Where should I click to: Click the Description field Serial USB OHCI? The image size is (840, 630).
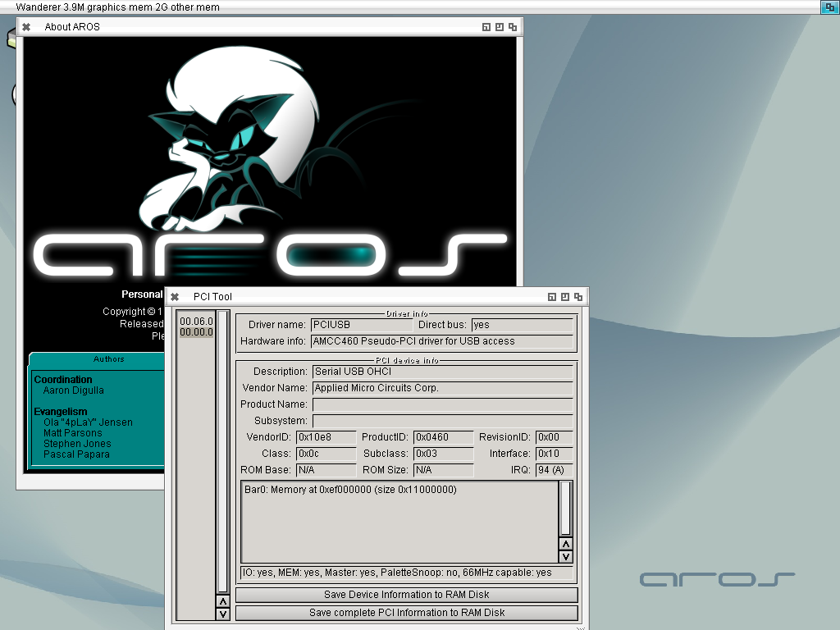tap(443, 372)
